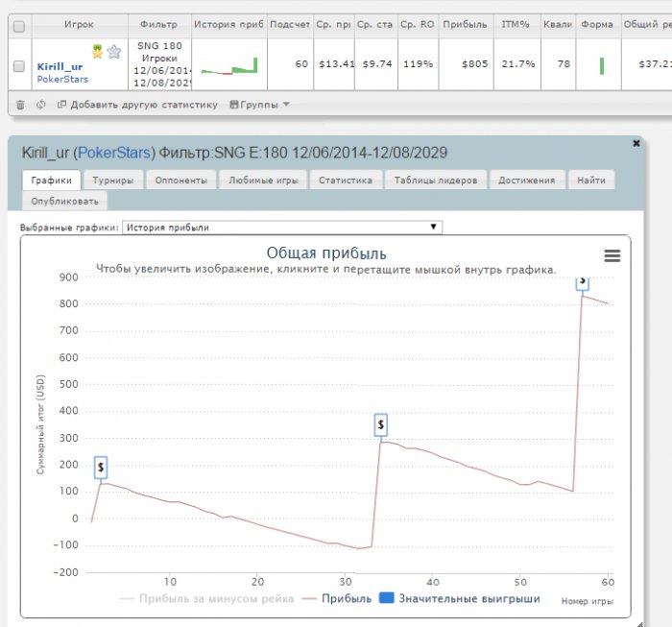Image resolution: width=672 pixels, height=627 pixels.
Task: Click first dollar marker on the chart
Action: pos(101,467)
